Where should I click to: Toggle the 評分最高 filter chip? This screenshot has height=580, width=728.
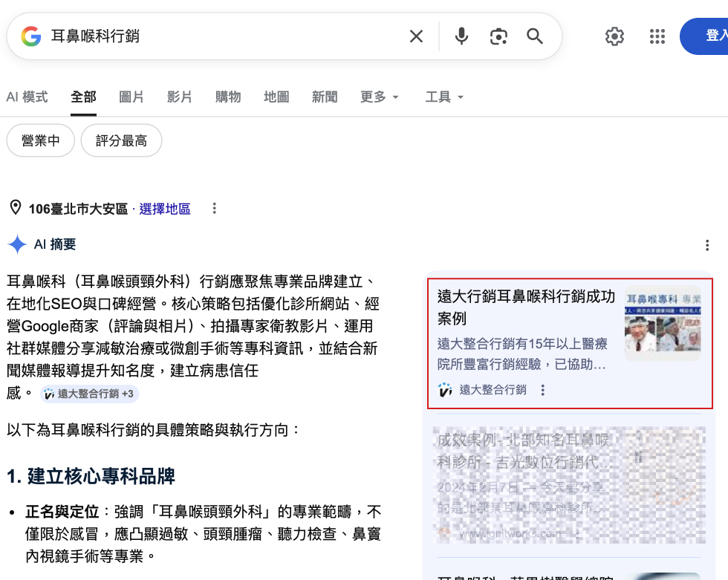click(121, 140)
